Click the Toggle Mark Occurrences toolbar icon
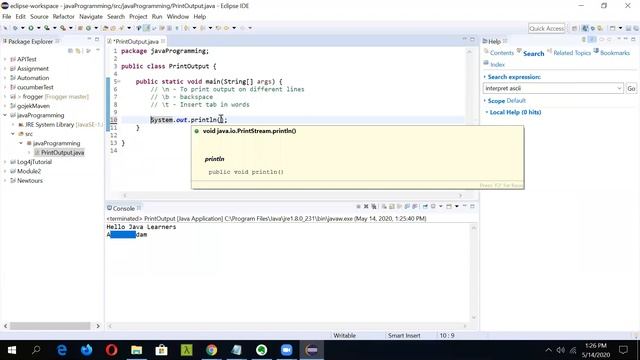Viewport: 640px width, 360px height. pyautogui.click(x=147, y=28)
